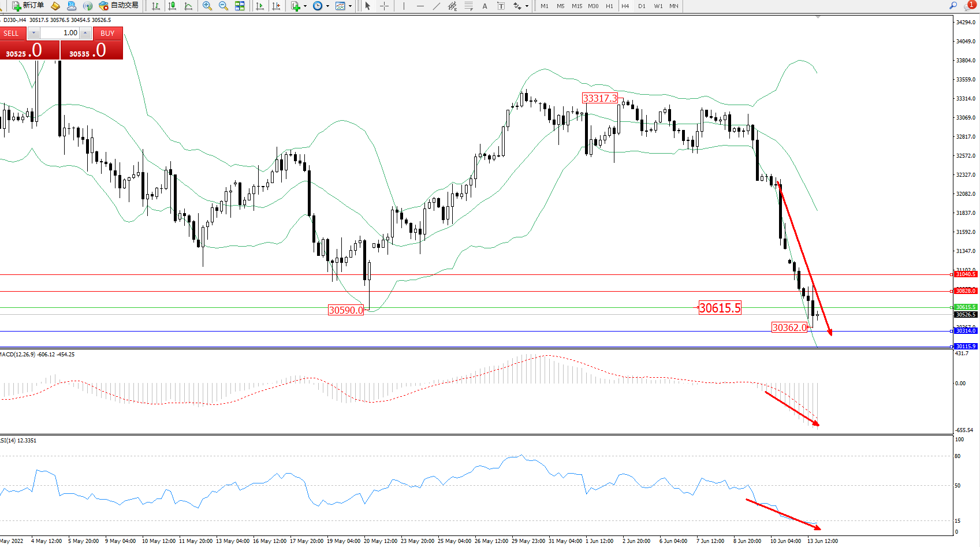The width and height of the screenshot is (980, 547).
Task: Toggle chart auto scroll
Action: coord(260,6)
